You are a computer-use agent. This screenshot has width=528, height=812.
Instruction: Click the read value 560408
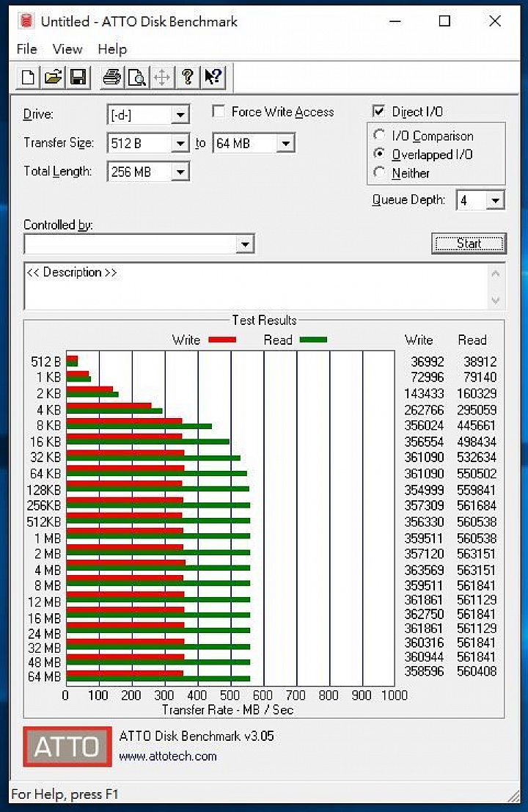point(476,671)
